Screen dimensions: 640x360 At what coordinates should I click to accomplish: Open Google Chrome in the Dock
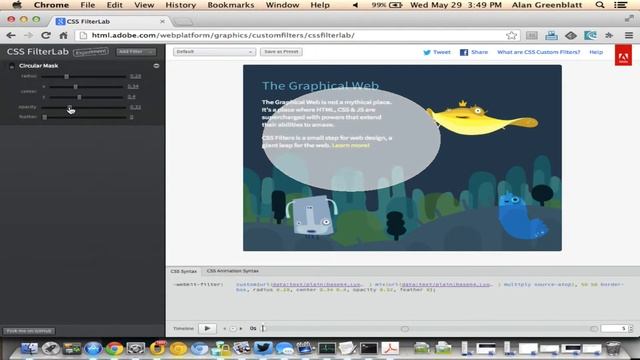click(x=114, y=349)
